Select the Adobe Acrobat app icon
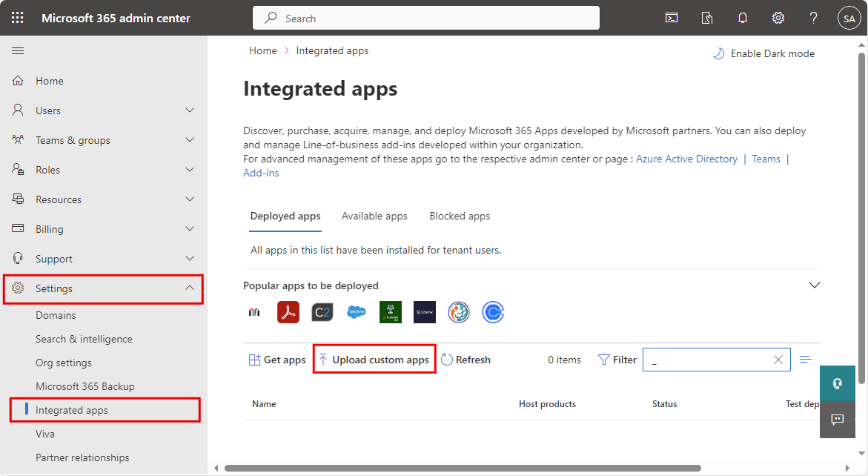This screenshot has width=868, height=476. [288, 312]
